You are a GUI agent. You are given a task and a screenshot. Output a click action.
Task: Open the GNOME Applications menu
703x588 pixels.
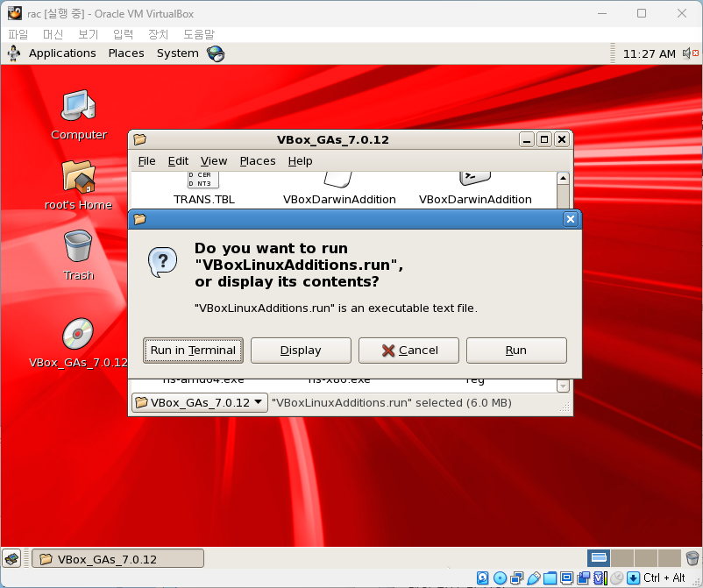62,53
